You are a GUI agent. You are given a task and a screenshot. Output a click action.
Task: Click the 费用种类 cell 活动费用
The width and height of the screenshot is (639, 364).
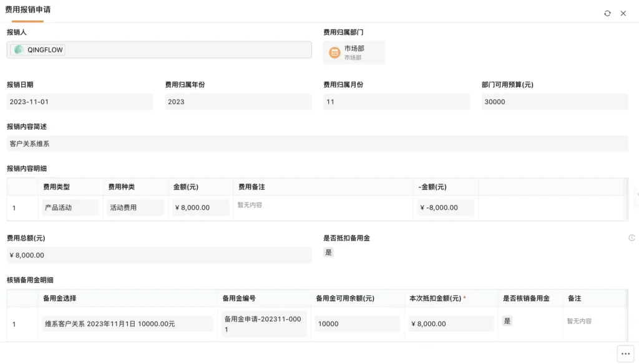pos(135,208)
